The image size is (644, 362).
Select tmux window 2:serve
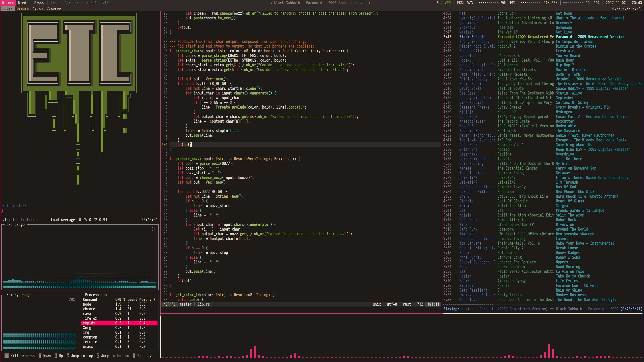click(x=54, y=9)
